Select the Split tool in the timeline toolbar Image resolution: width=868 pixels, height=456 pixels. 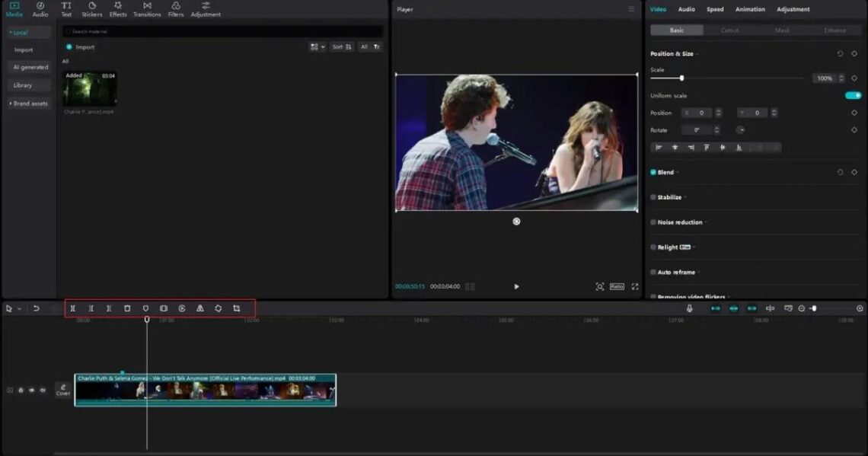72,308
